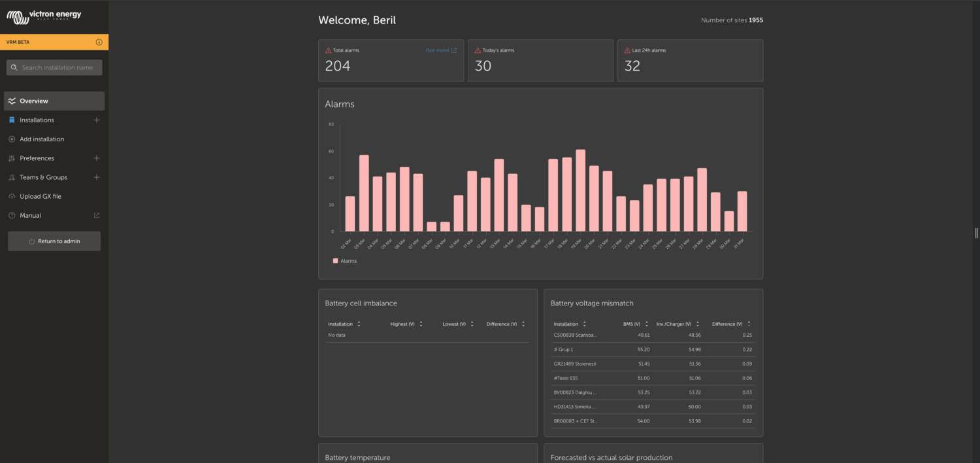Toggle the Alarms legend below the chart
980x463 pixels.
click(344, 261)
